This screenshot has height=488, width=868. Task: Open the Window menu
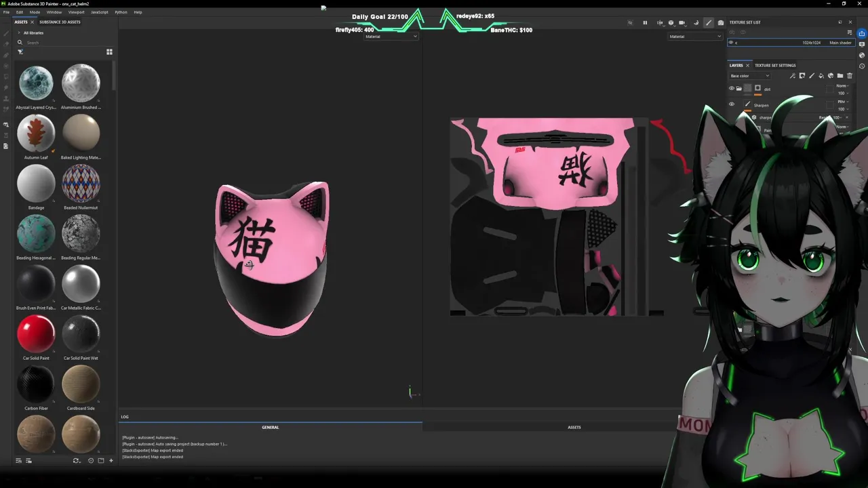[54, 12]
